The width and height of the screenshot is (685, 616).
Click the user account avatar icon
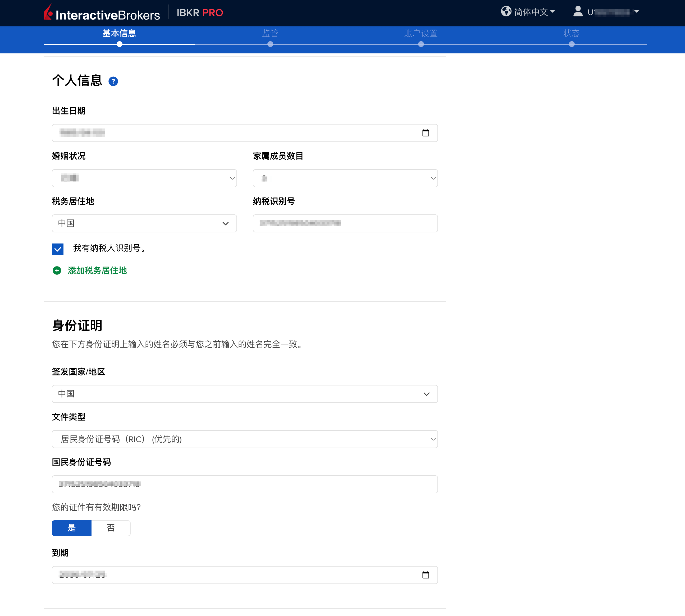click(578, 12)
